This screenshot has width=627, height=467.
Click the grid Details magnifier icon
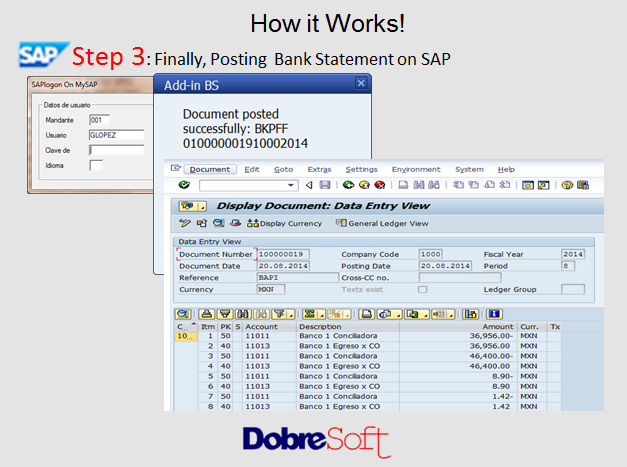(183, 314)
